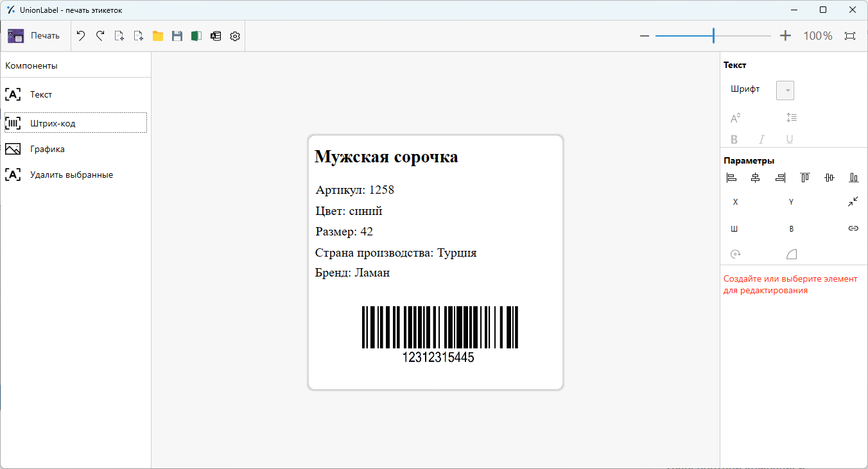Toggle the link proportions icon
The height and width of the screenshot is (469, 868).
853,228
